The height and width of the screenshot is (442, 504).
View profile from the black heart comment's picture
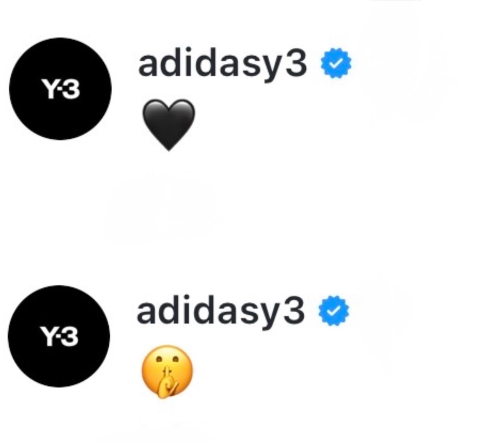(60, 89)
